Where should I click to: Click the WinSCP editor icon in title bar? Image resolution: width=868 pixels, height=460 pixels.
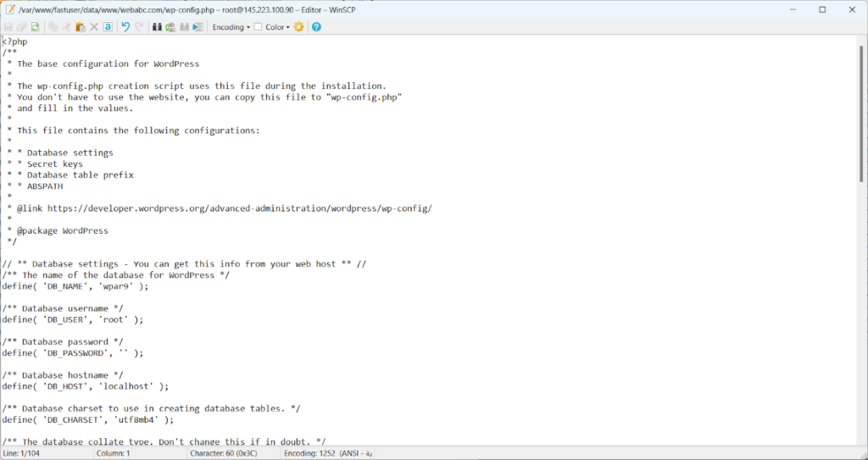pos(10,9)
